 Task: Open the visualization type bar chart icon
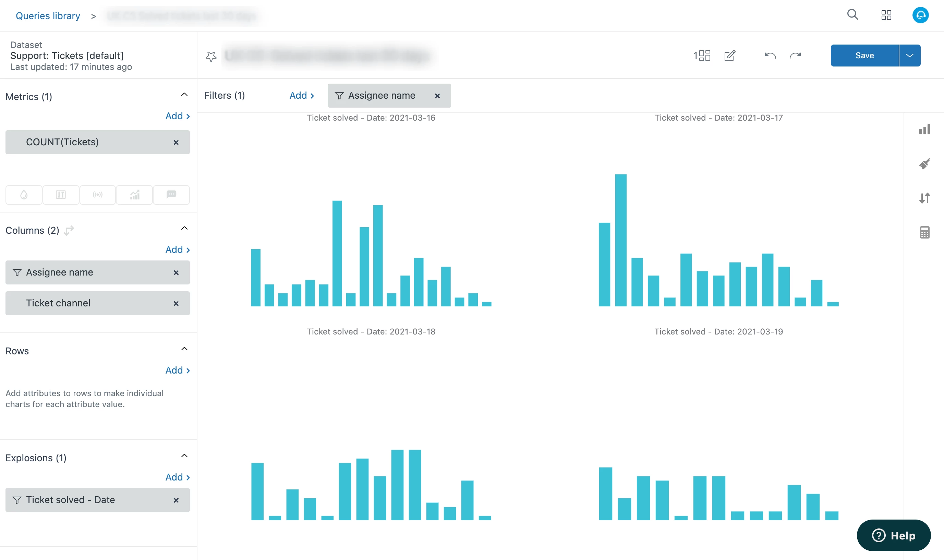[x=924, y=130]
